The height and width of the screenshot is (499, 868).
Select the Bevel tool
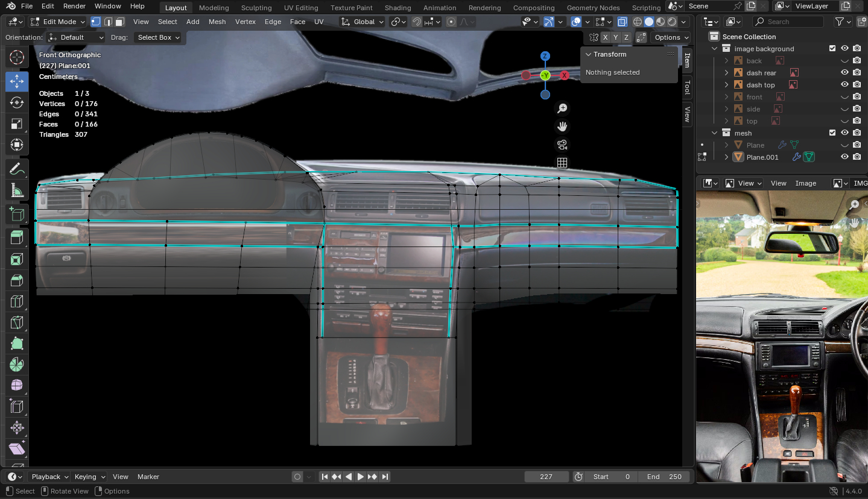[17, 280]
